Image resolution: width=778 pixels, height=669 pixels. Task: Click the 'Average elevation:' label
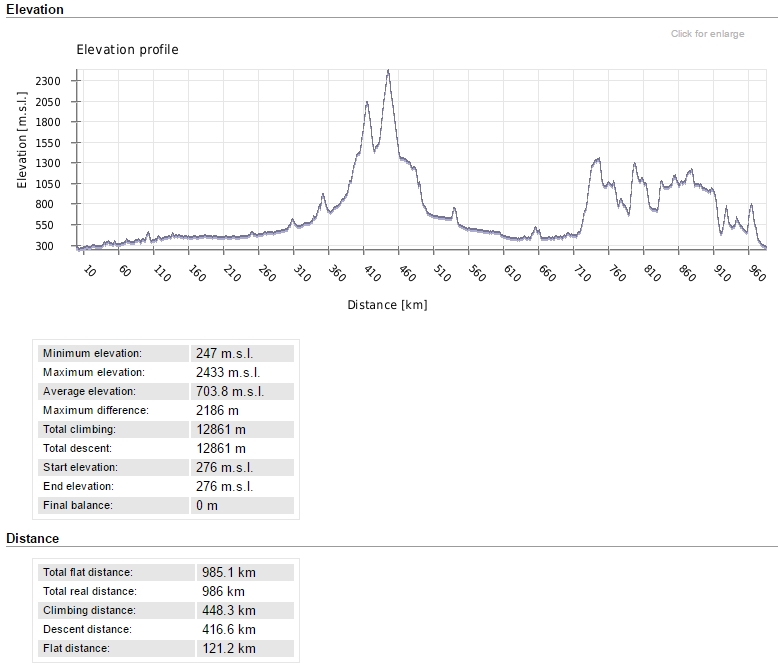89,391
